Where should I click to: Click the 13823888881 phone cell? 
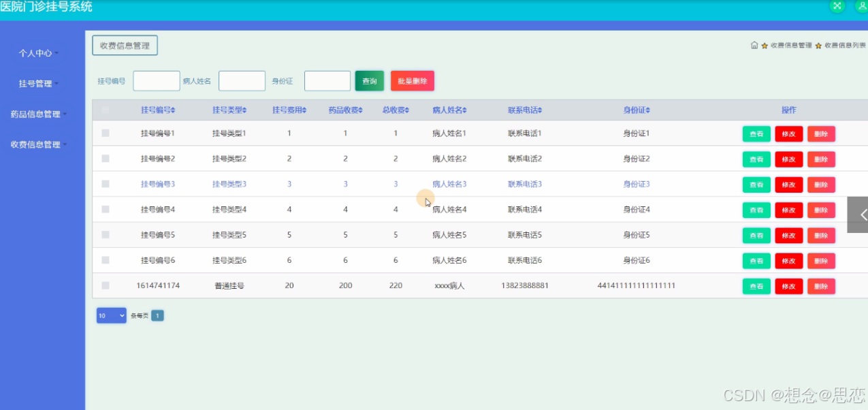pos(525,286)
